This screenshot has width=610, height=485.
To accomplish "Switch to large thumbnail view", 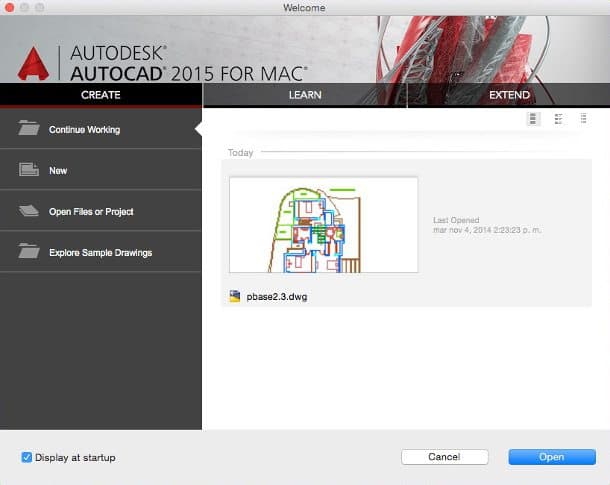I will tap(534, 118).
